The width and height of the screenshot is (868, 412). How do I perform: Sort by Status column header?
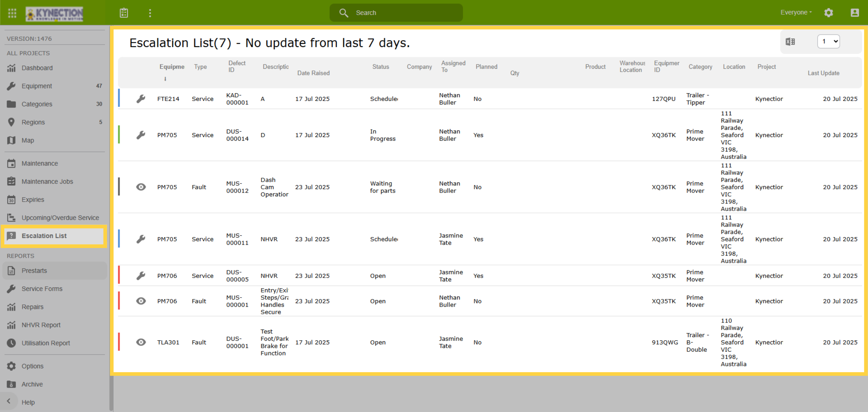pos(380,67)
